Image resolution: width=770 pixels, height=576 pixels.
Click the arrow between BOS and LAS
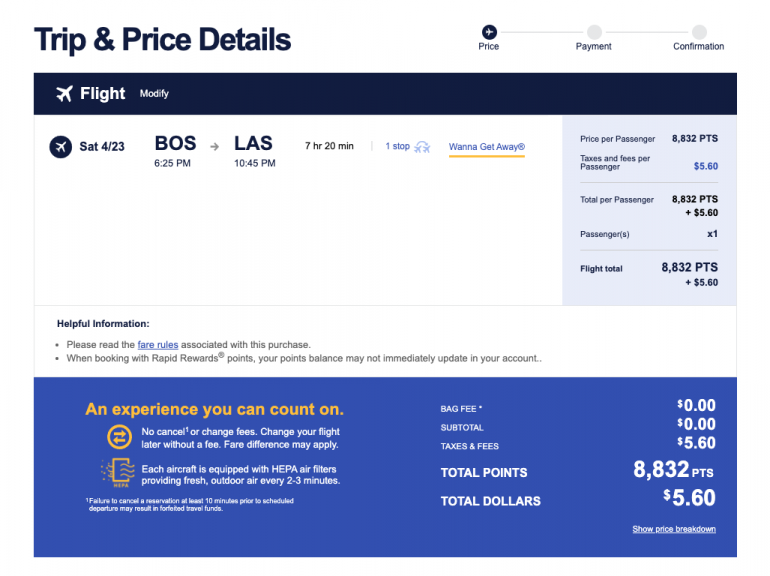(214, 146)
